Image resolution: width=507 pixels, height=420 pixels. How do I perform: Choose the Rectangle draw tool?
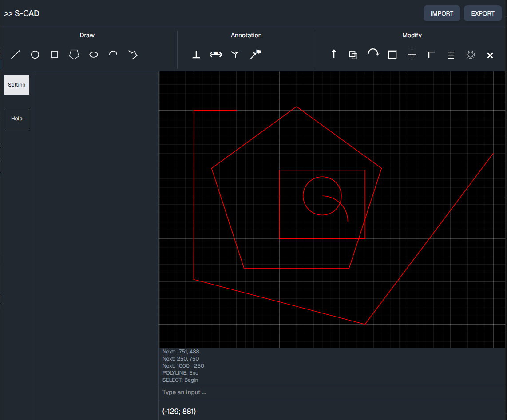(55, 55)
